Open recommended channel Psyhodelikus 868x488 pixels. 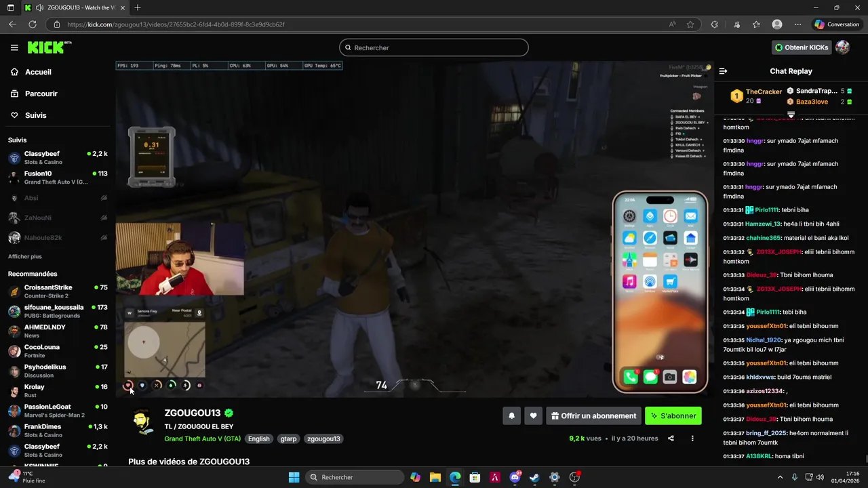click(x=57, y=371)
